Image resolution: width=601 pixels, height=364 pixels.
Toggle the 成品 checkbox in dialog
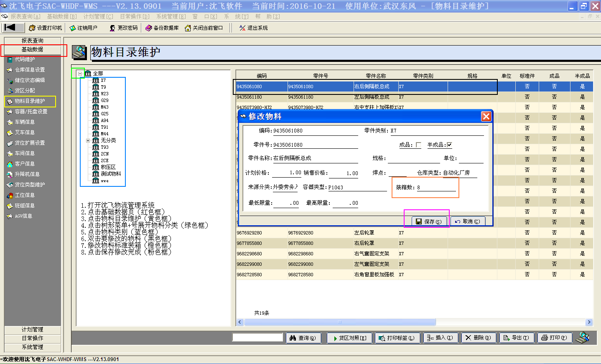pos(418,145)
